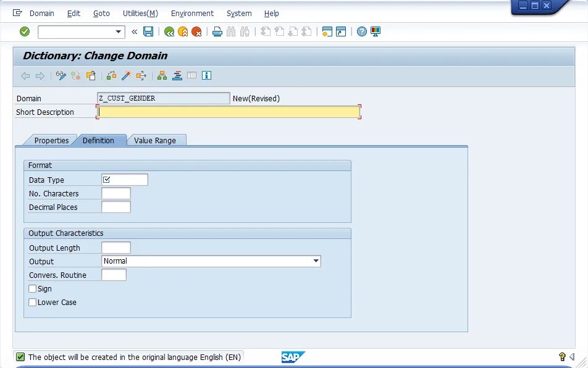Viewport: 588px width, 368px height.
Task: Click the Display Navigation Window icon
Action: [x=177, y=76]
